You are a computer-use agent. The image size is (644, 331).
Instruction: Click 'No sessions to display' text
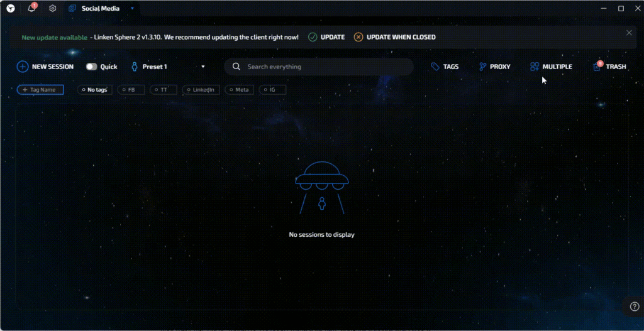(321, 235)
